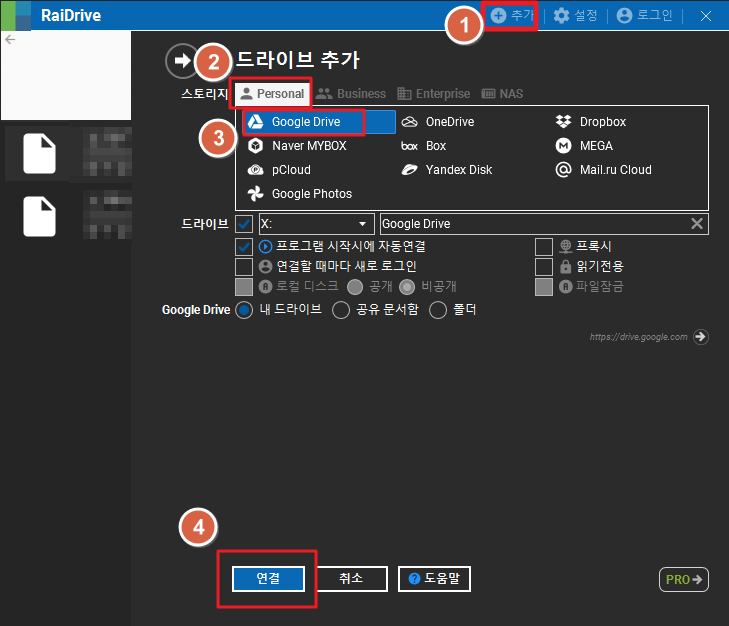Select MEGA storage

pos(584,146)
